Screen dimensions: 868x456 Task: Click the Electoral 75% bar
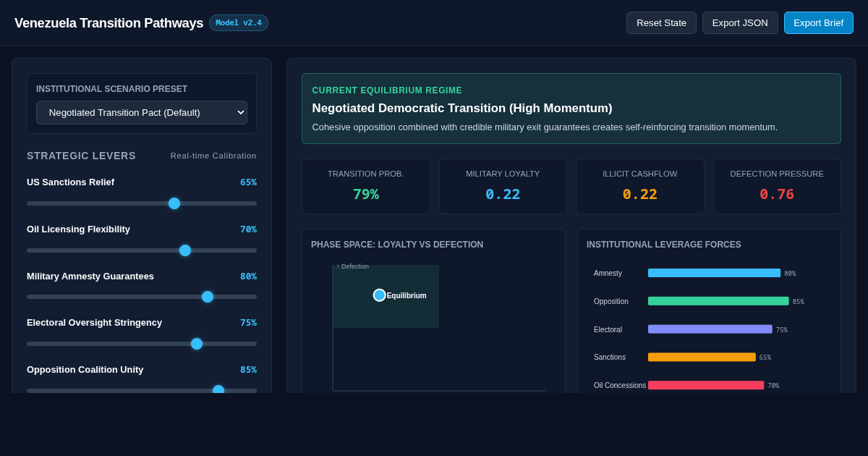tap(710, 329)
